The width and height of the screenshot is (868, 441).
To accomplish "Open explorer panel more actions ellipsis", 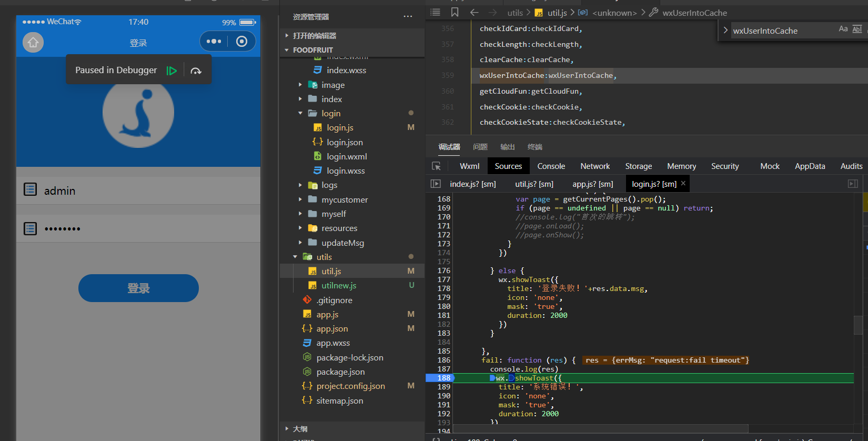I will (x=408, y=17).
